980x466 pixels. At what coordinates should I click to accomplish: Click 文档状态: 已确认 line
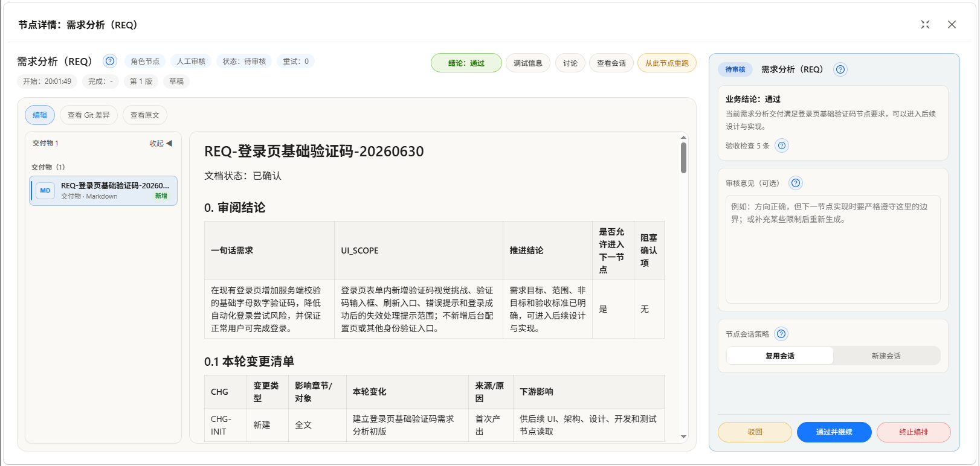[243, 176]
